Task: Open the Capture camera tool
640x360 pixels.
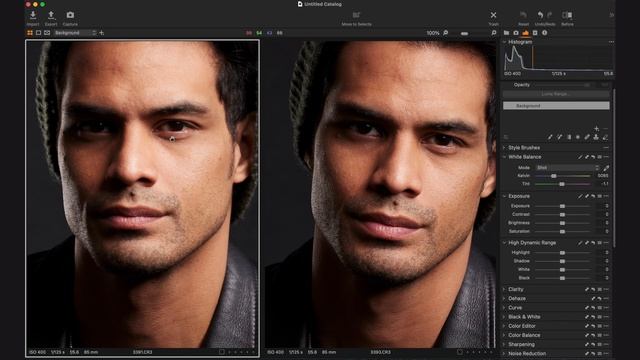Action: point(70,15)
